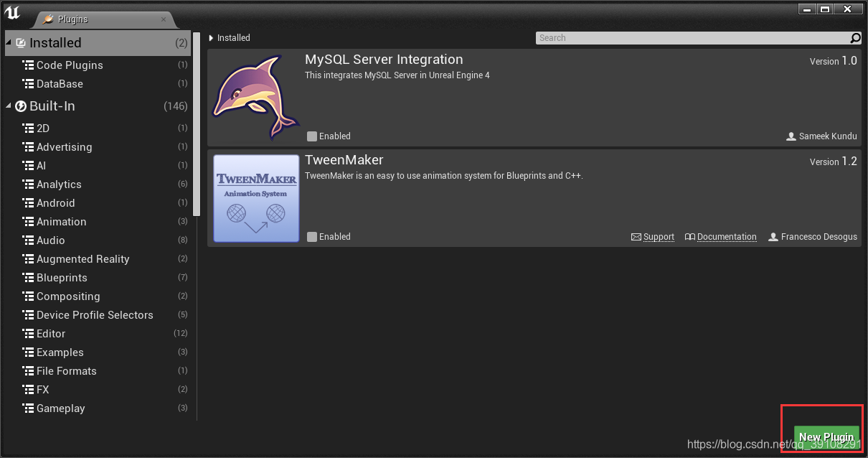Enable the TweenMaker plugin checkbox
Viewport: 868px width, 458px height.
(x=311, y=237)
